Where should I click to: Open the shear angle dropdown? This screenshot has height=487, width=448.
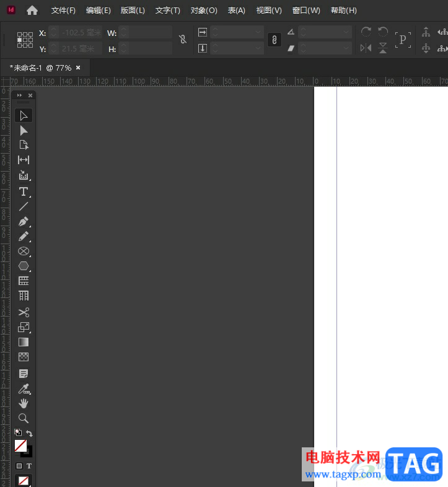(x=346, y=48)
